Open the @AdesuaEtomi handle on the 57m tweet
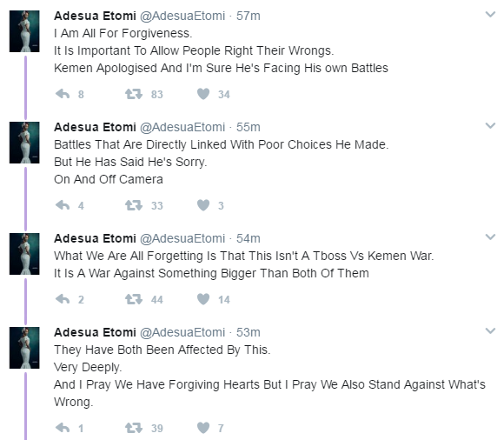Viewport: 504px width, 440px height. pos(182,16)
